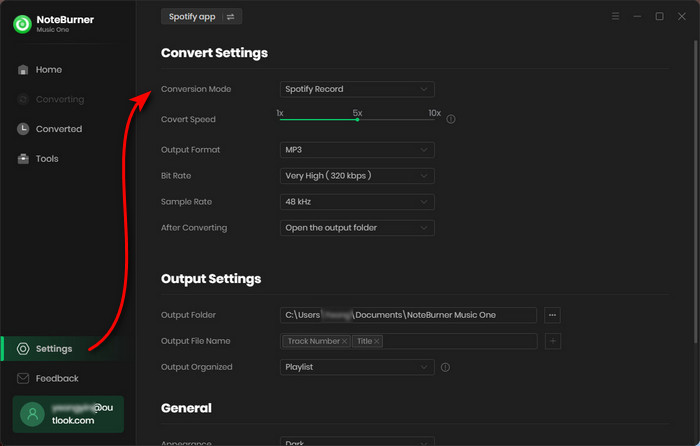Set the convert speed slider to 10x
This screenshot has height=446, width=700.
(435, 120)
